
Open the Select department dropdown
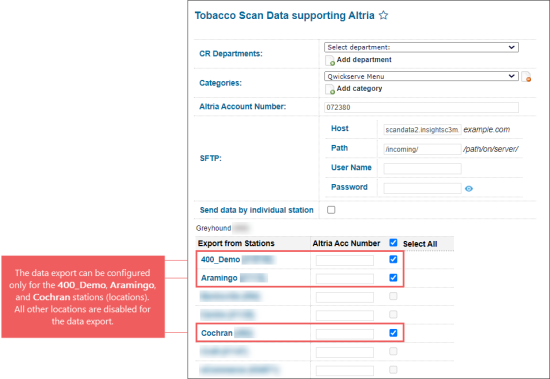(x=421, y=47)
